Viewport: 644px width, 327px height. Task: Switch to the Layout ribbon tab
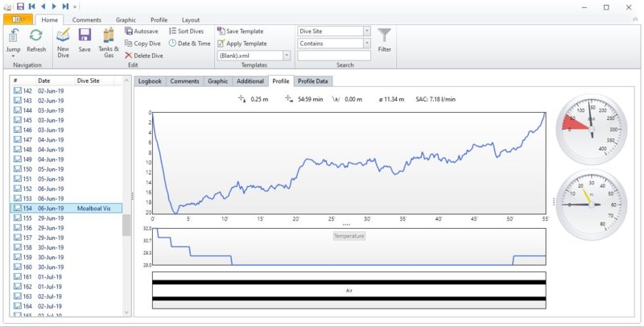pos(190,19)
